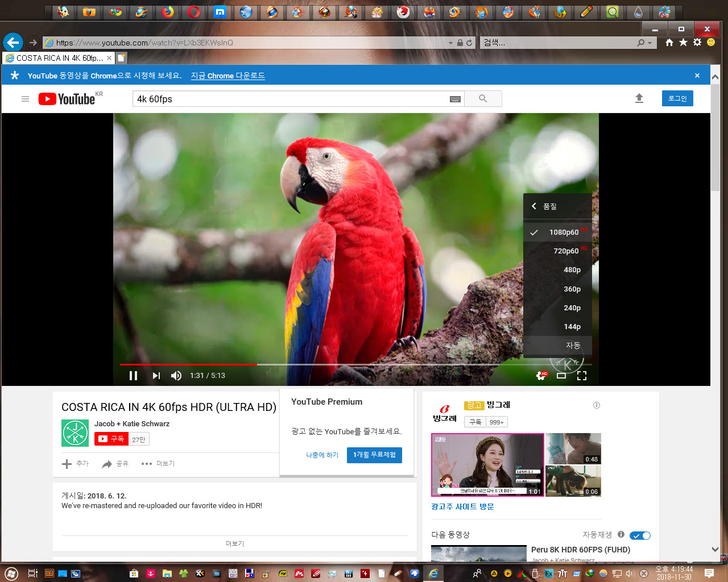Click the autoplay info icon

pos(621,534)
